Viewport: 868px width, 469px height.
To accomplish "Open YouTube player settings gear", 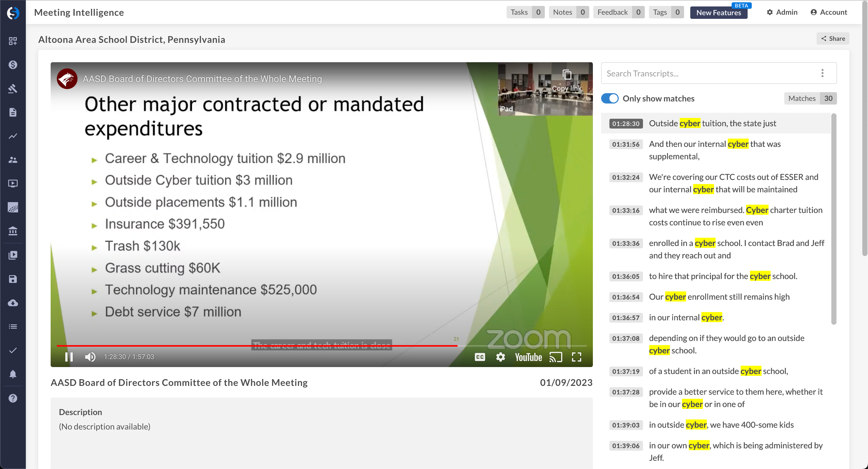I will coord(501,357).
